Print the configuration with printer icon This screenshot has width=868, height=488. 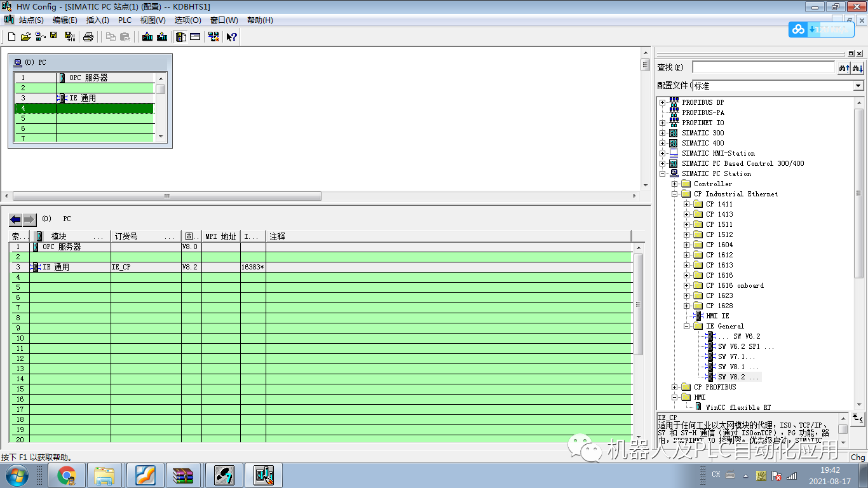pyautogui.click(x=88, y=37)
